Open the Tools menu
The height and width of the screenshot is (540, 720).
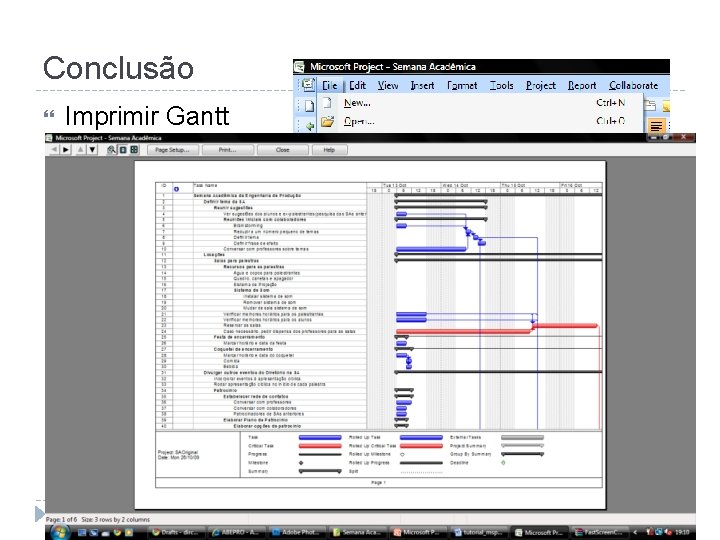(501, 85)
